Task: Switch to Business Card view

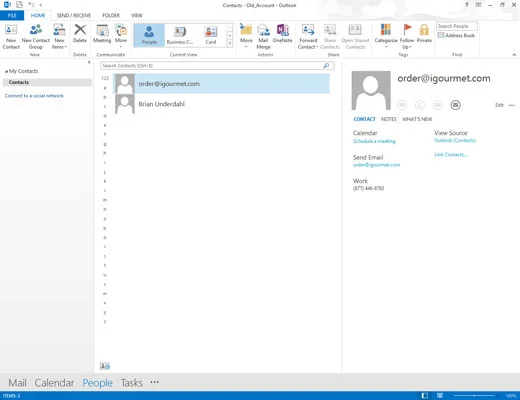Action: 180,35
